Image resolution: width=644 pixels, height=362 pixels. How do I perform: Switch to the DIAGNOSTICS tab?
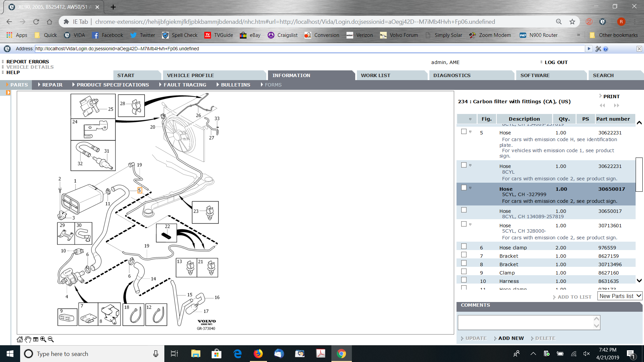click(451, 75)
